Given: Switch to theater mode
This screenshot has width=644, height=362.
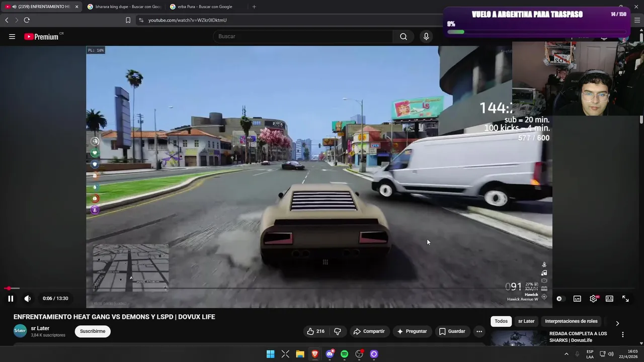Looking at the screenshot, I should coord(609,299).
